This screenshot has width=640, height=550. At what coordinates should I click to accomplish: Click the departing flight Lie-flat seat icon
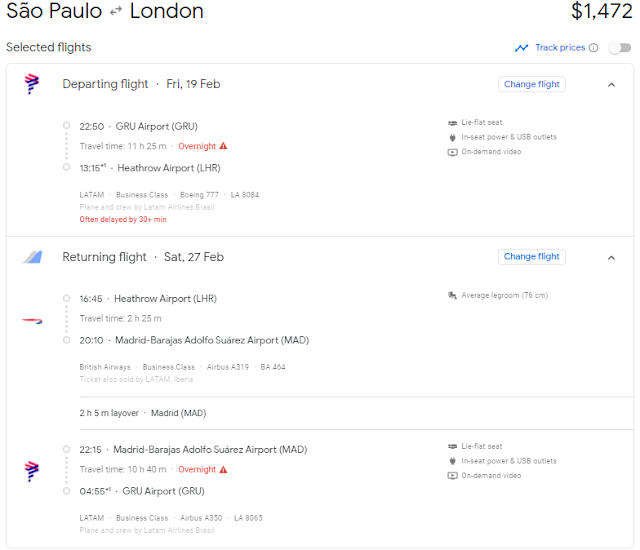click(x=452, y=122)
